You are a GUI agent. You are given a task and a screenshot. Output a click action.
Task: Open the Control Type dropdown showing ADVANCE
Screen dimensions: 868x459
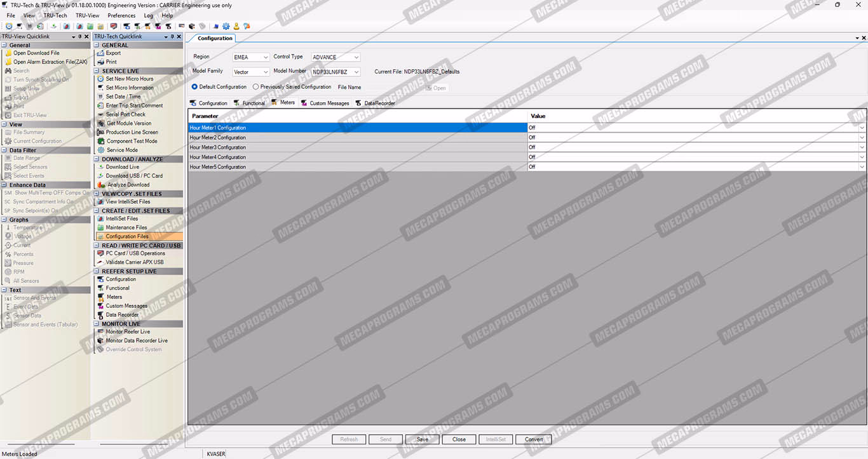point(336,57)
